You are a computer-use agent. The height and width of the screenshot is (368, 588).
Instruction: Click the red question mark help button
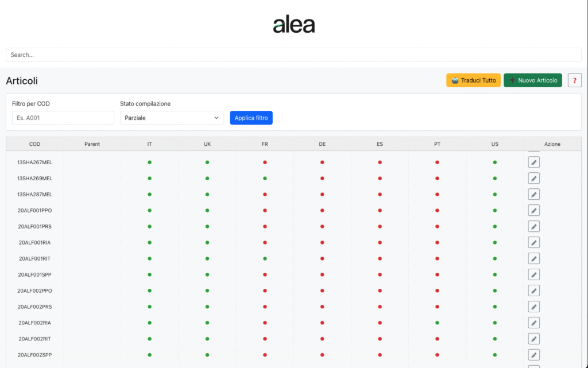click(574, 80)
